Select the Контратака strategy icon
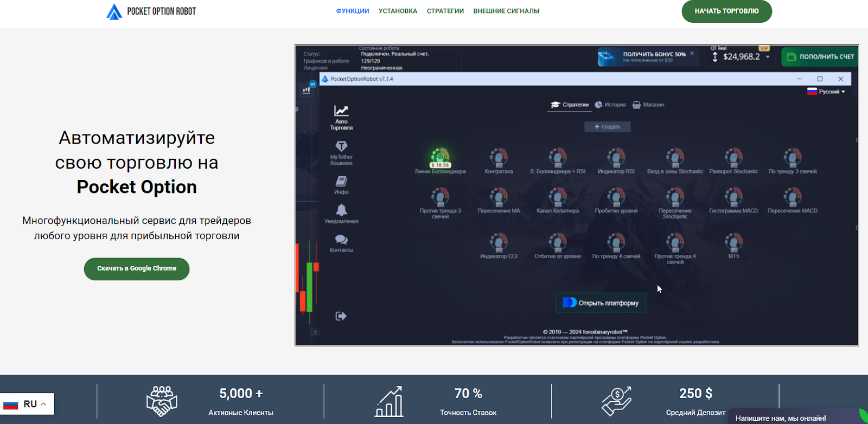Image resolution: width=868 pixels, height=424 pixels. [x=499, y=158]
